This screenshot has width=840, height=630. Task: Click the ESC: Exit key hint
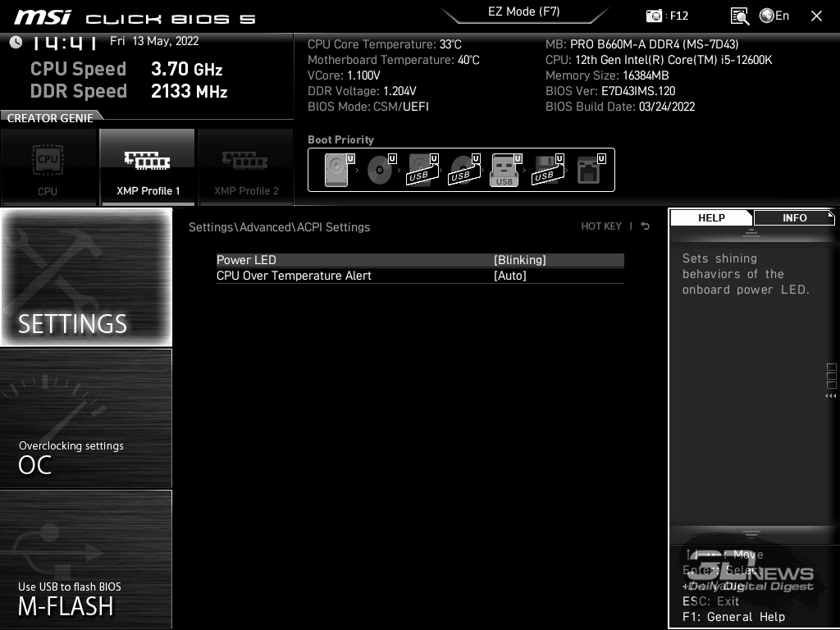711,601
